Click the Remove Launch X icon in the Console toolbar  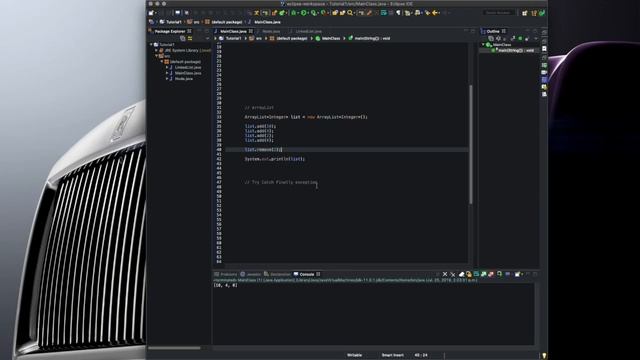click(x=444, y=274)
